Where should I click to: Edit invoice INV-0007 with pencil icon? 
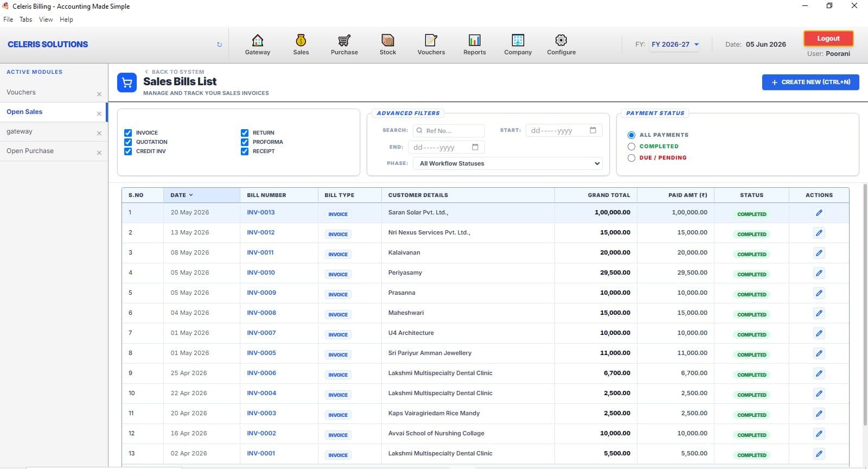coord(819,333)
